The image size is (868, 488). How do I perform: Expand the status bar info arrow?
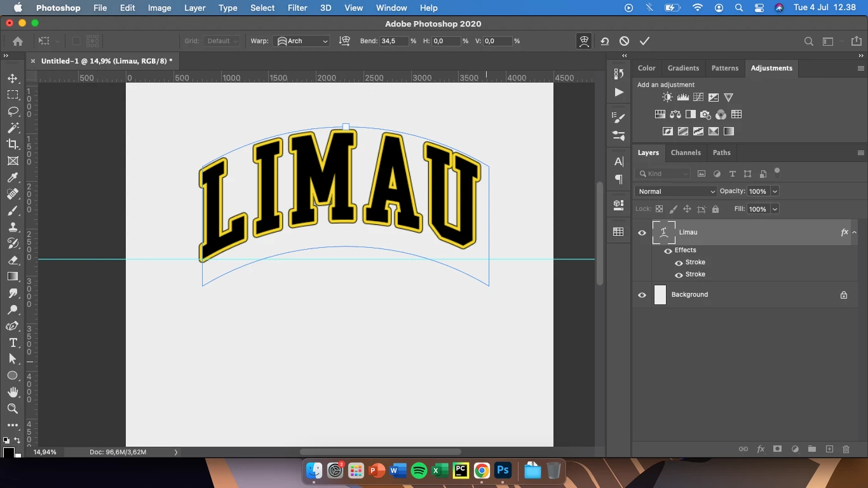[x=176, y=452]
